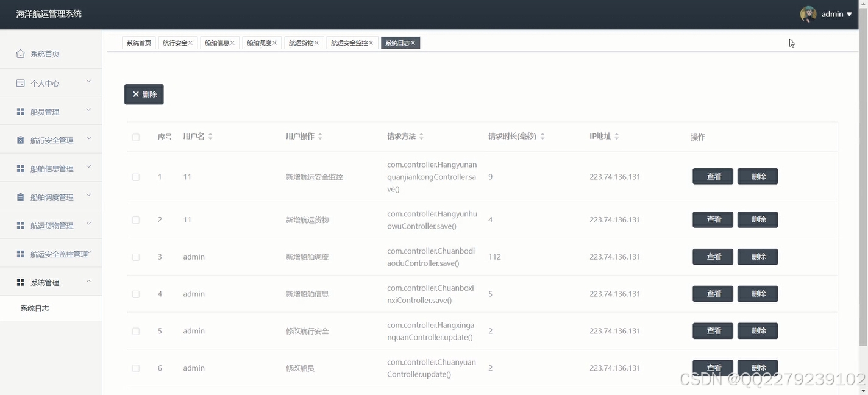Check the checkbox beside row 3 admin entry
This screenshot has height=395, width=868.
tap(136, 257)
